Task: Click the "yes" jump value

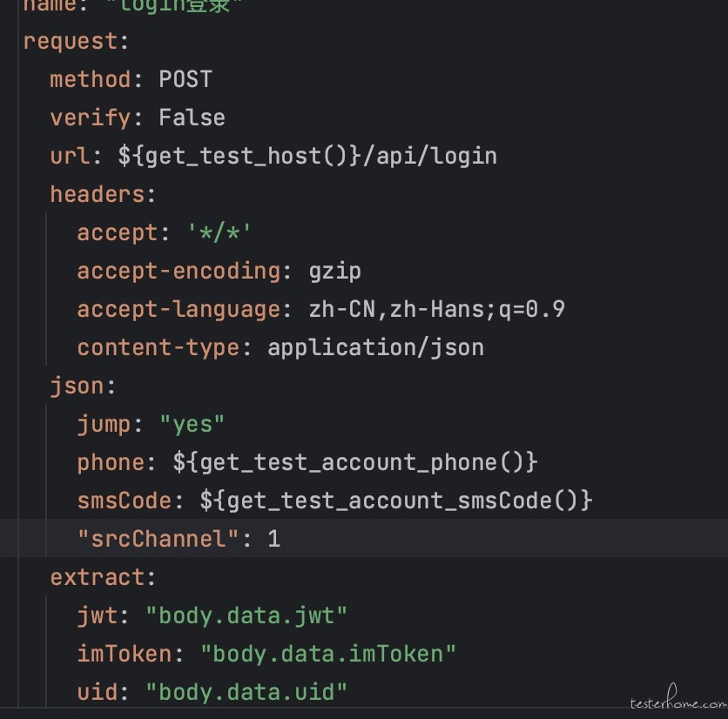Action: point(192,424)
